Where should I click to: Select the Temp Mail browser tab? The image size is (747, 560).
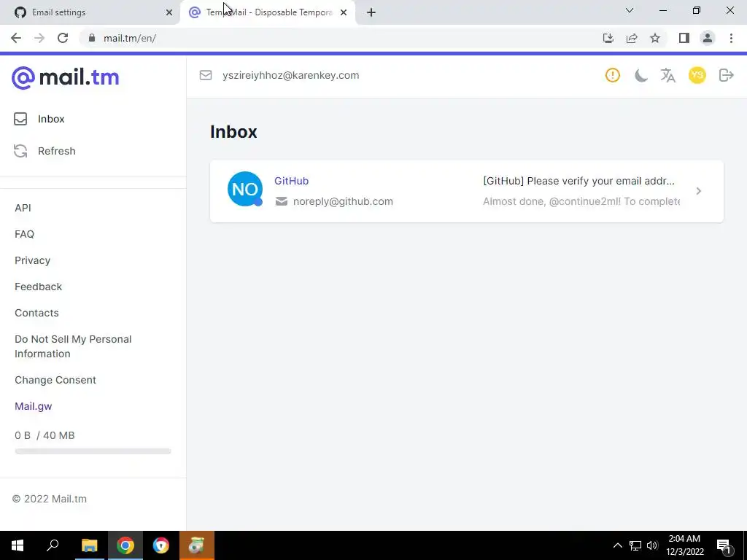[x=267, y=12]
